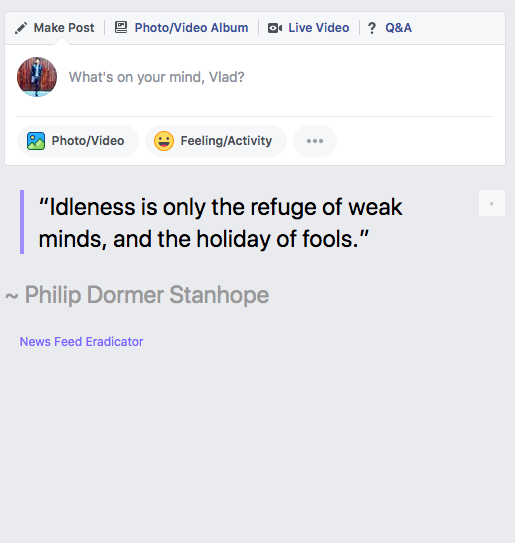Image resolution: width=515 pixels, height=543 pixels.
Task: Click the green picture icon in Photo/Video button
Action: point(36,141)
